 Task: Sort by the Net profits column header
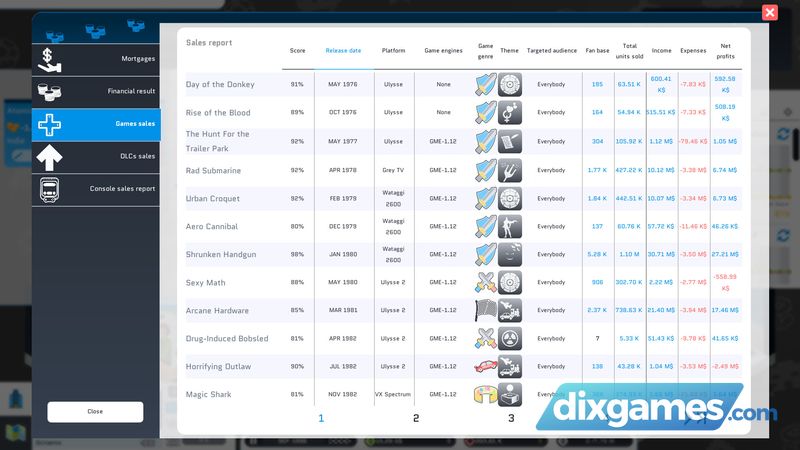[725, 50]
